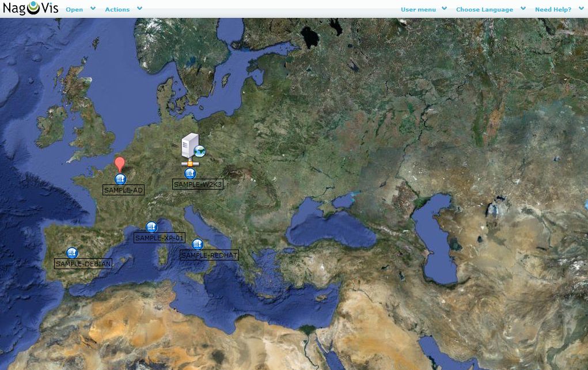
Task: Click the red location marker pin
Action: 119,164
